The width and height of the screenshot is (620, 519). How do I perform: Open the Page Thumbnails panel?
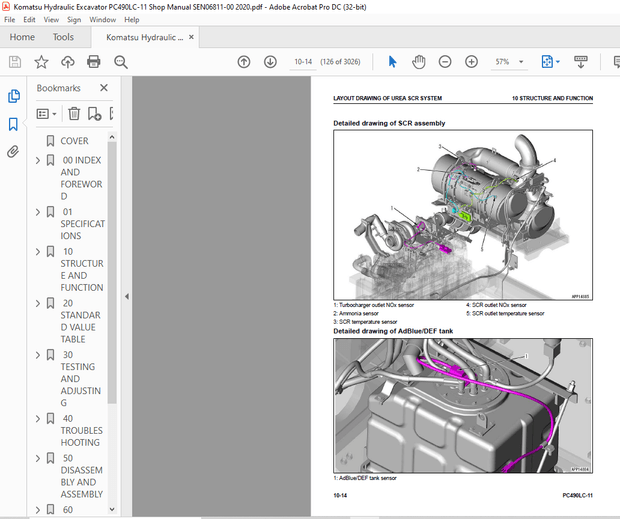13,96
